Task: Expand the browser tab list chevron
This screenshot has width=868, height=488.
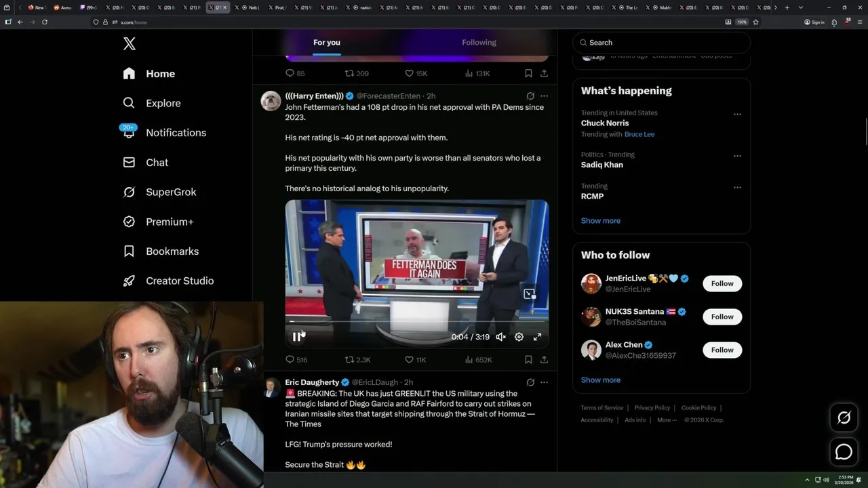Action: pyautogui.click(x=801, y=7)
